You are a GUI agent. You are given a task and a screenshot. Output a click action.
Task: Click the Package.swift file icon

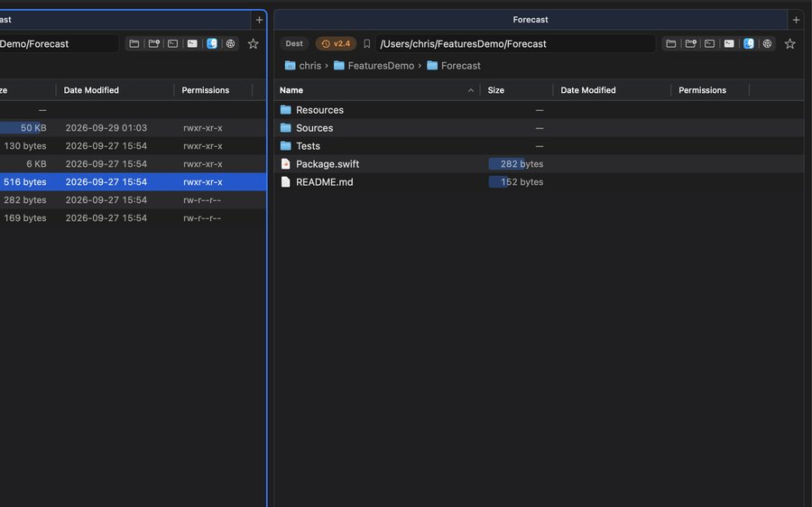tap(285, 163)
